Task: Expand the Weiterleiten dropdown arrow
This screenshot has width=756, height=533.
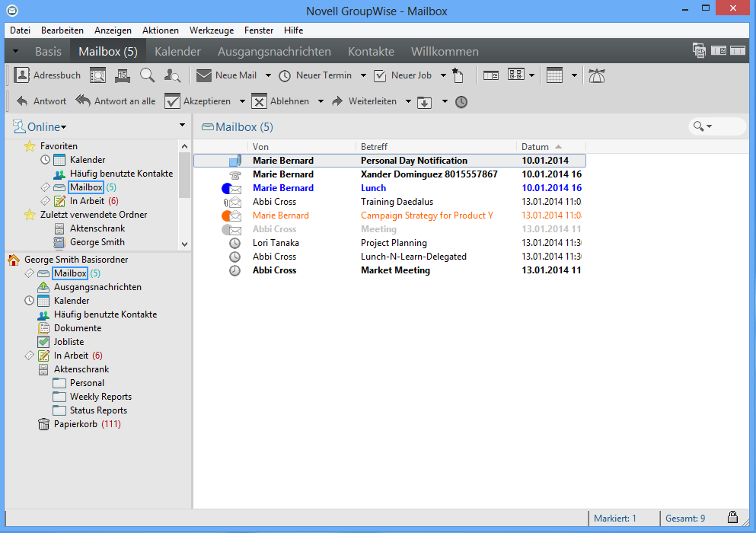Action: [x=408, y=101]
